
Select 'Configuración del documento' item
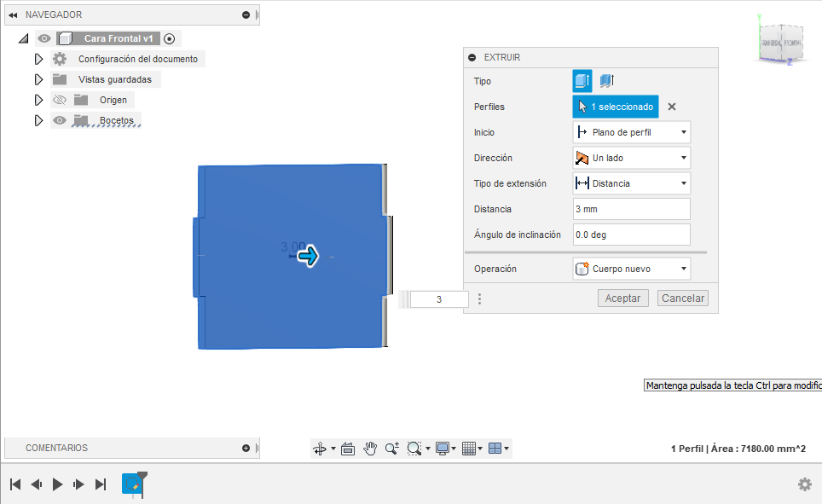click(x=138, y=59)
